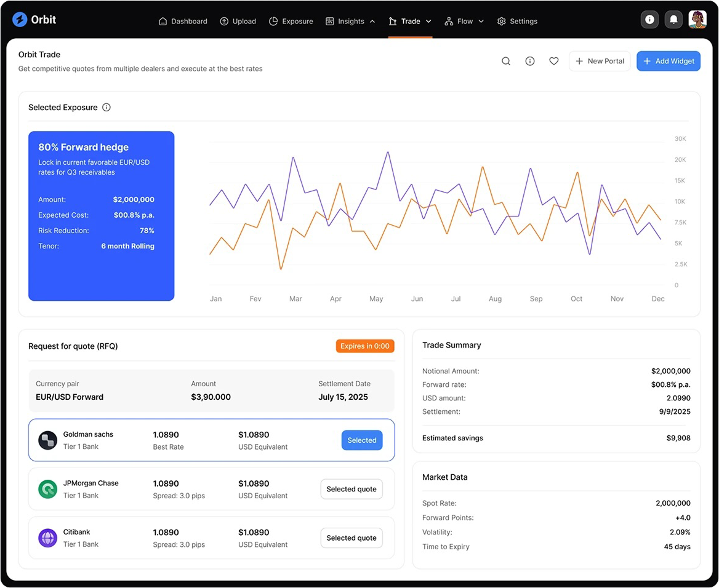
Task: Select the Citibank quote
Action: click(351, 538)
